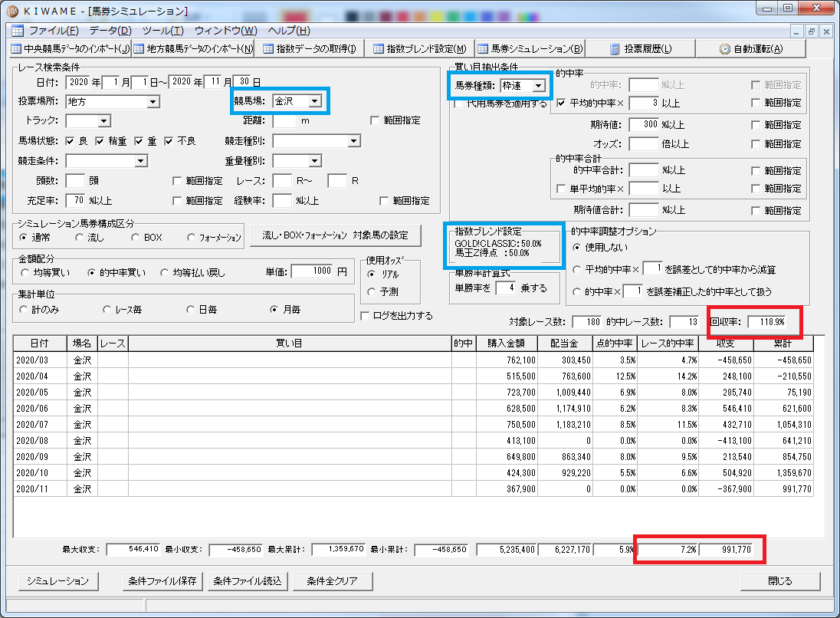Expand the 競走種別 dropdown
This screenshot has height=618, width=840.
click(353, 141)
